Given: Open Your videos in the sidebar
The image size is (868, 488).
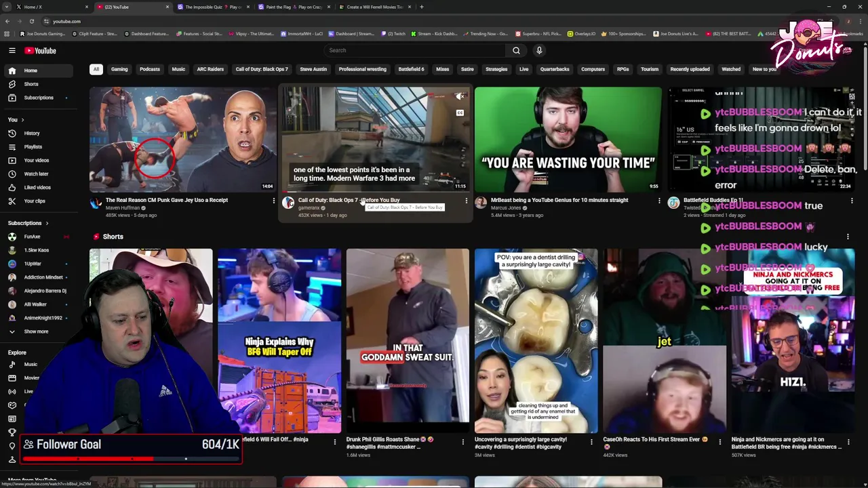Looking at the screenshot, I should click(38, 161).
